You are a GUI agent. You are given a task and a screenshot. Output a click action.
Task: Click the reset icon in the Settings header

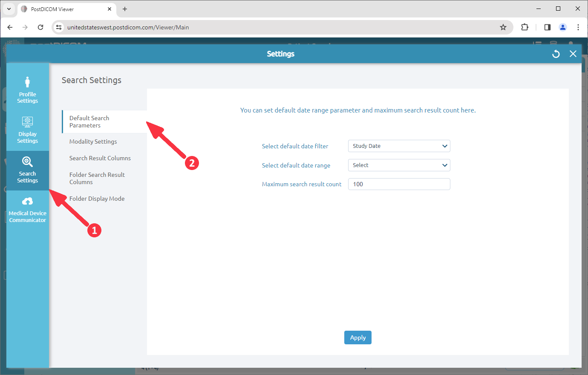556,54
